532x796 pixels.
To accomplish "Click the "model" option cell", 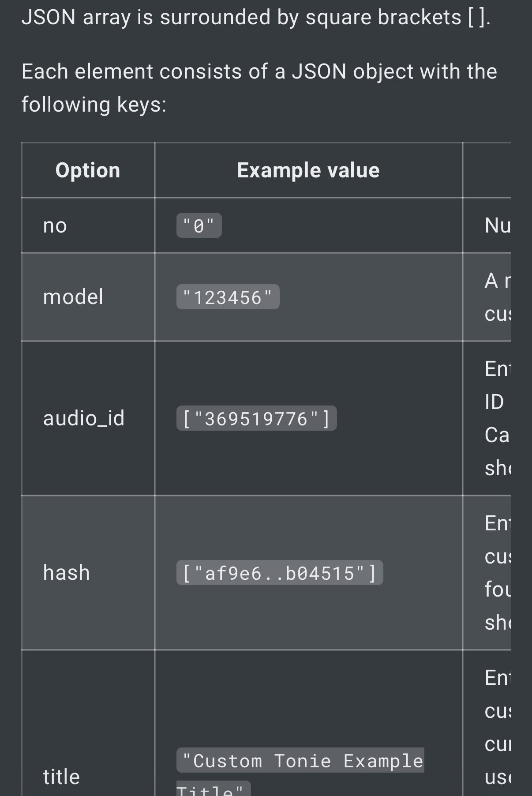I will click(73, 297).
